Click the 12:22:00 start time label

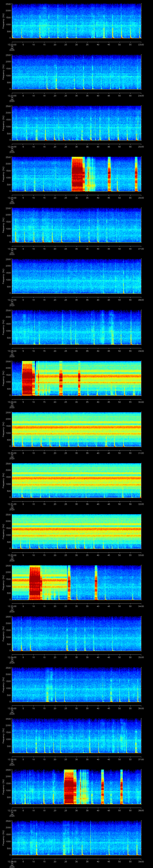pos(12,44)
